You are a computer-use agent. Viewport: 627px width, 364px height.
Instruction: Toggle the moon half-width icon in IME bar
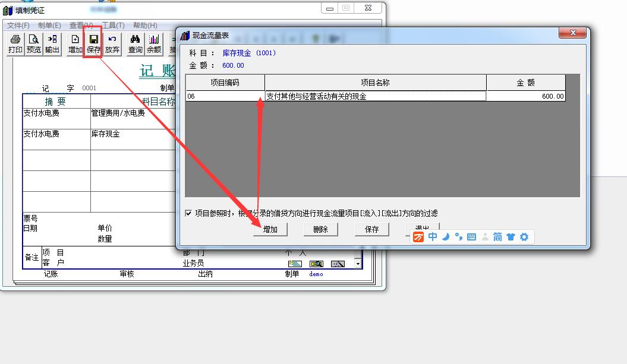[x=446, y=237]
